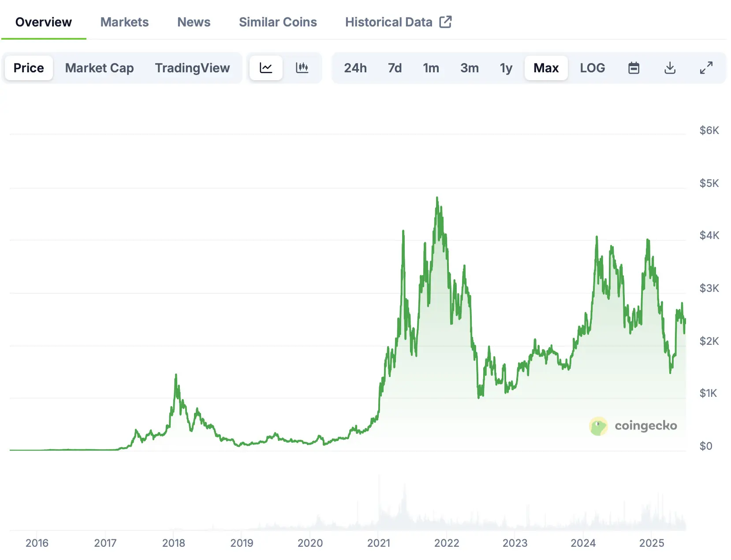The image size is (731, 560).
Task: Enable the TradingView chart mode
Action: click(192, 68)
